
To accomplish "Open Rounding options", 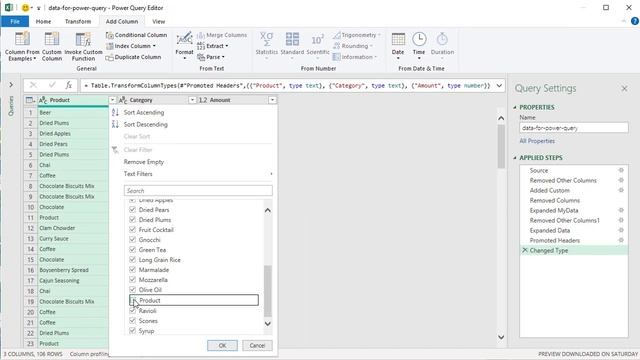I will coord(353,46).
